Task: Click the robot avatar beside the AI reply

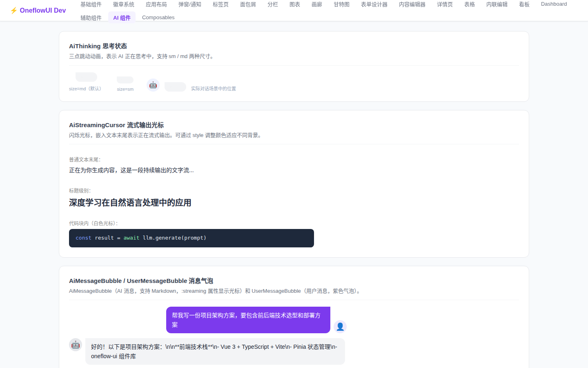Action: [x=76, y=345]
